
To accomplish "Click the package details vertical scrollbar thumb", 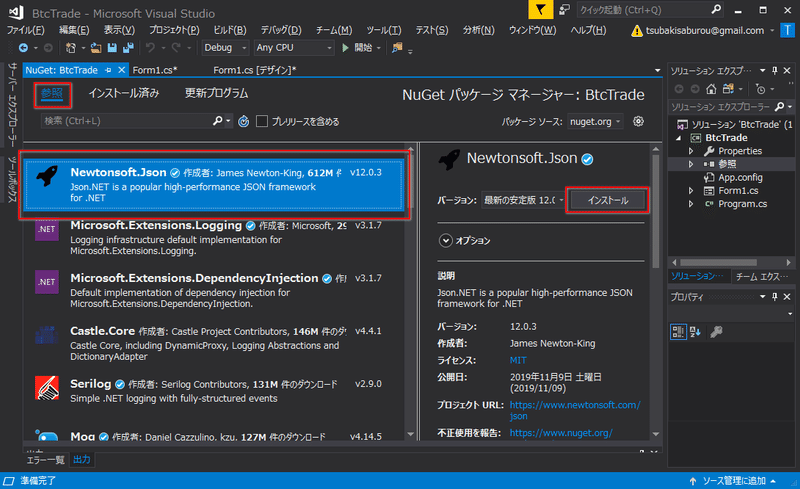I will [x=656, y=212].
